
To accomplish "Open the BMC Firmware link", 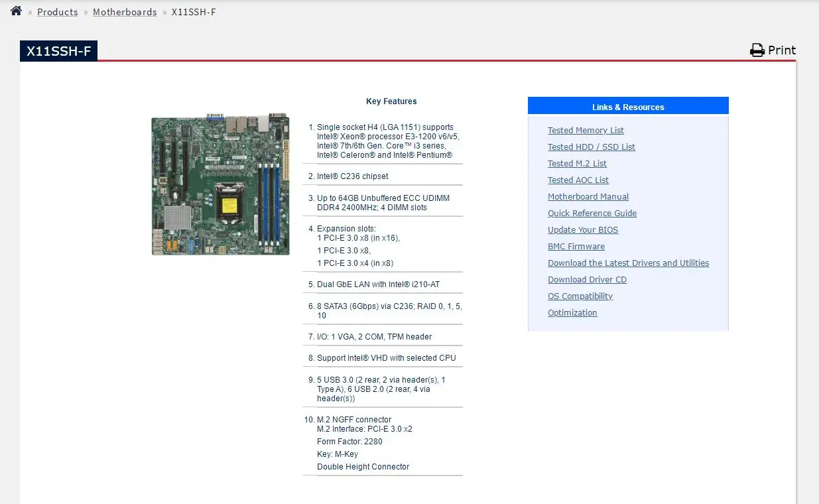I will pyautogui.click(x=576, y=247).
